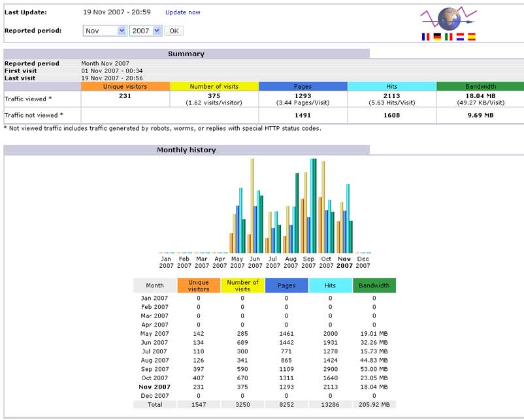Switch language with the French flag
Viewport: 524px width, 420px height.
(x=426, y=37)
